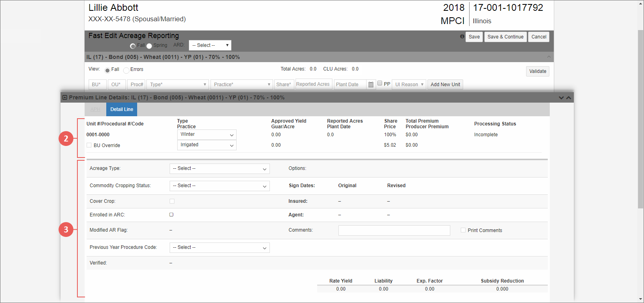
Task: Open the Acreage Type dropdown
Action: (x=220, y=169)
